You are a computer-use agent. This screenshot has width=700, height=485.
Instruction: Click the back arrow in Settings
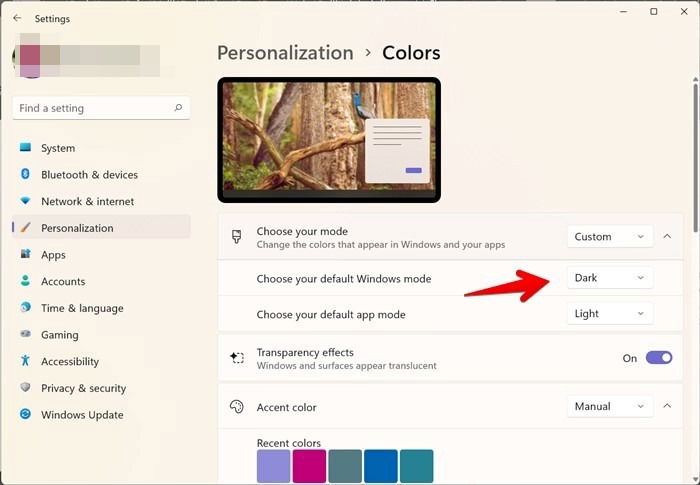pyautogui.click(x=17, y=18)
